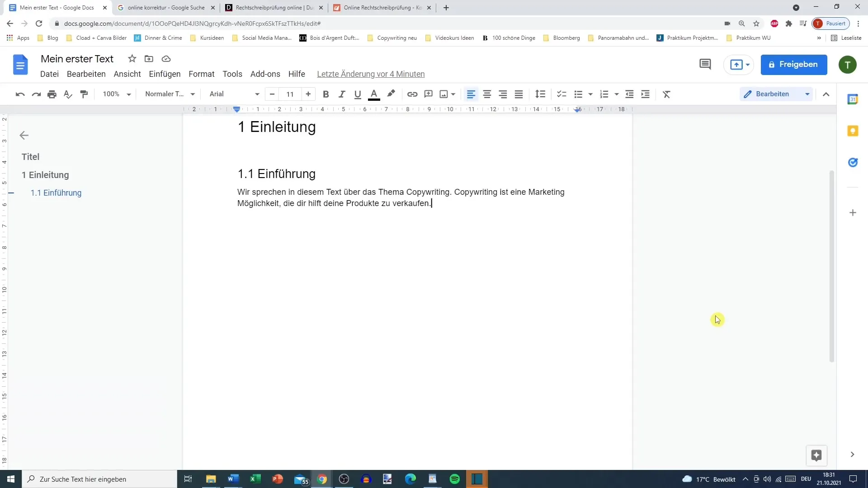Open the Heading style dropdown
This screenshot has width=868, height=488.
point(170,94)
